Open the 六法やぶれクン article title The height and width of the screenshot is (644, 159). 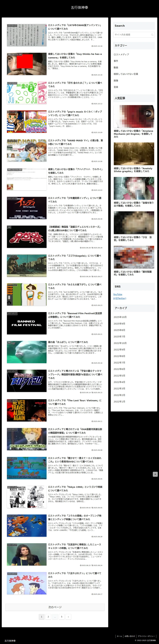tap(75, 575)
